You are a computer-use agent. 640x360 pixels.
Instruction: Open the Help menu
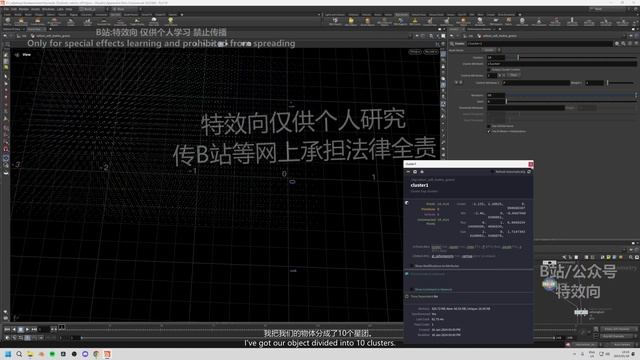tap(69, 9)
